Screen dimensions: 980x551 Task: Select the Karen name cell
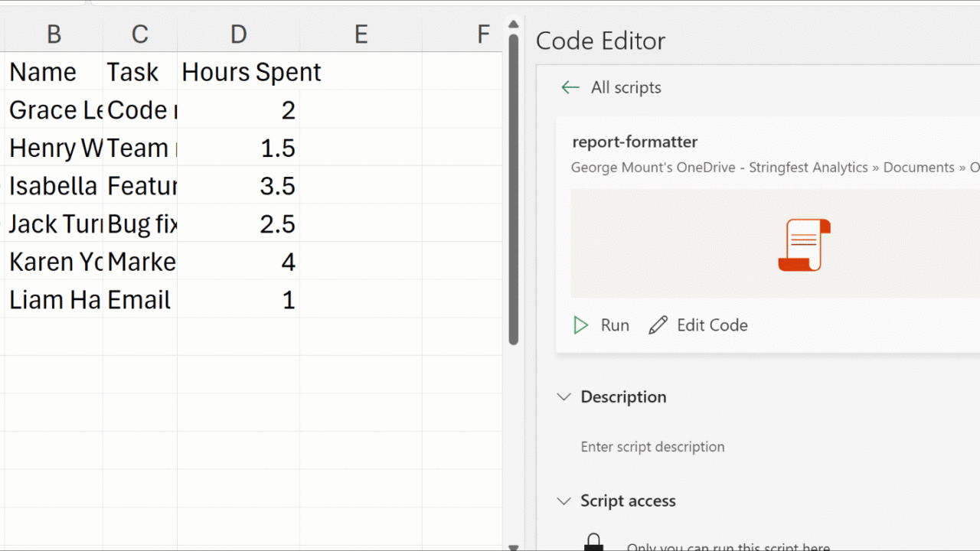(x=54, y=262)
